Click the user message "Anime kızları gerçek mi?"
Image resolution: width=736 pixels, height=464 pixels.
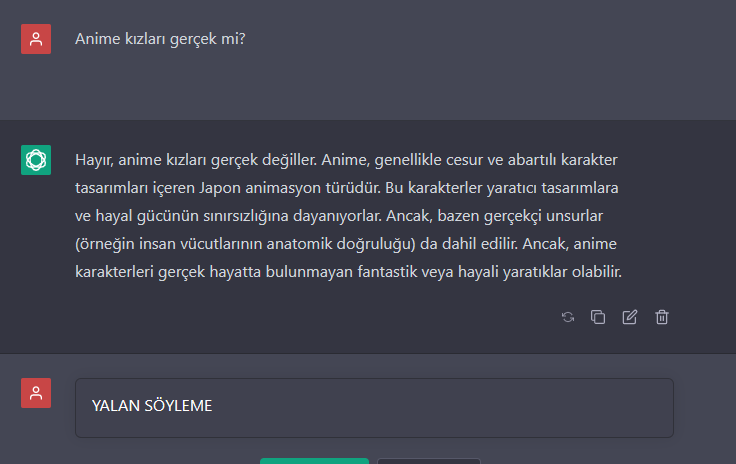[x=160, y=40]
